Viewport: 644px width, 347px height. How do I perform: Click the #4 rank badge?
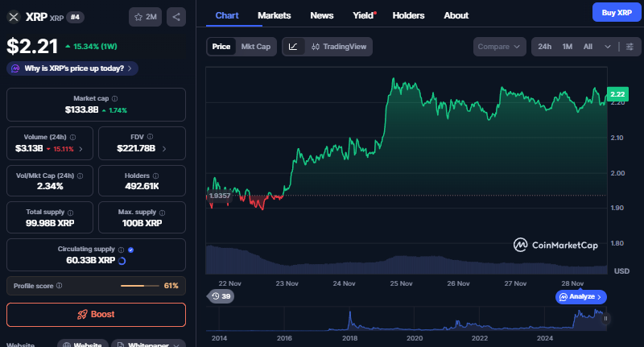(75, 17)
